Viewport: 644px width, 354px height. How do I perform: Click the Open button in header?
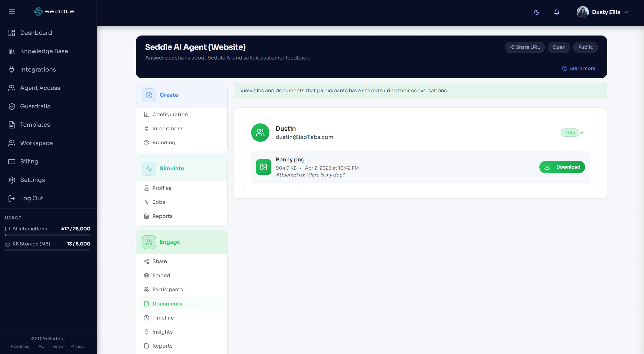(559, 47)
